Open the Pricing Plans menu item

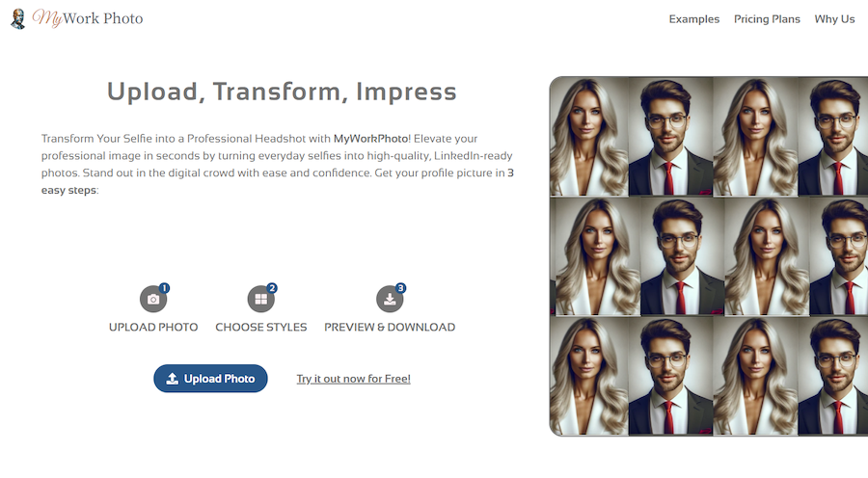coord(767,19)
